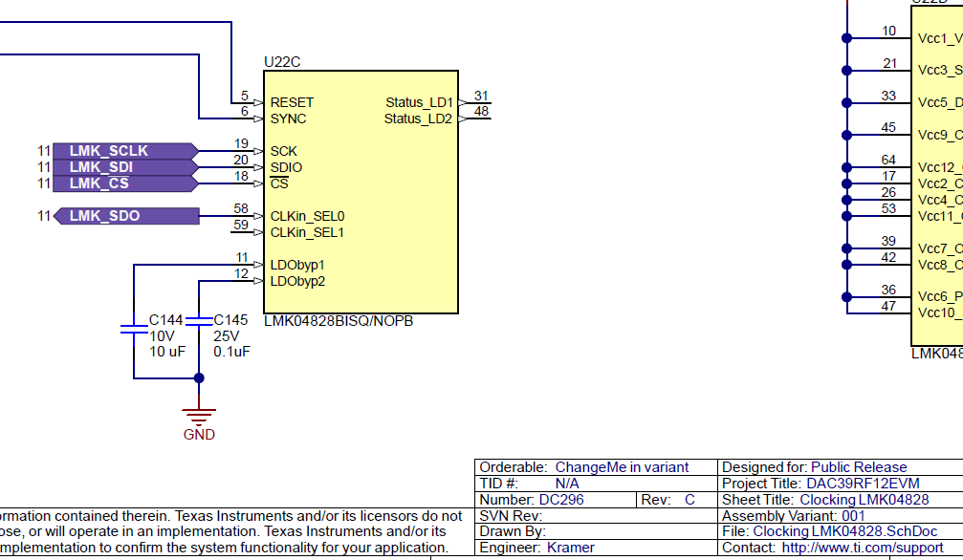Select capacitor C144 symbol
The image size is (963, 560).
click(133, 328)
